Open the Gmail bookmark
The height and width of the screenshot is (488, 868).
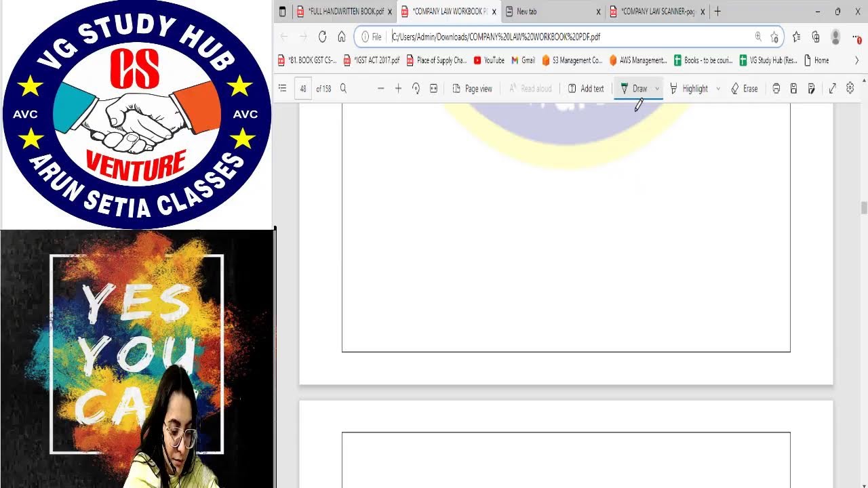[x=523, y=60]
